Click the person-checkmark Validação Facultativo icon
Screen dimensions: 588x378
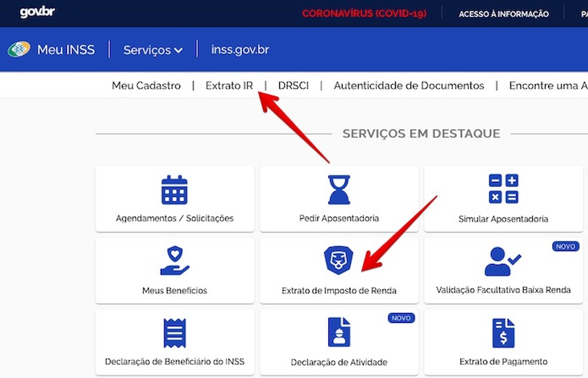[503, 262]
